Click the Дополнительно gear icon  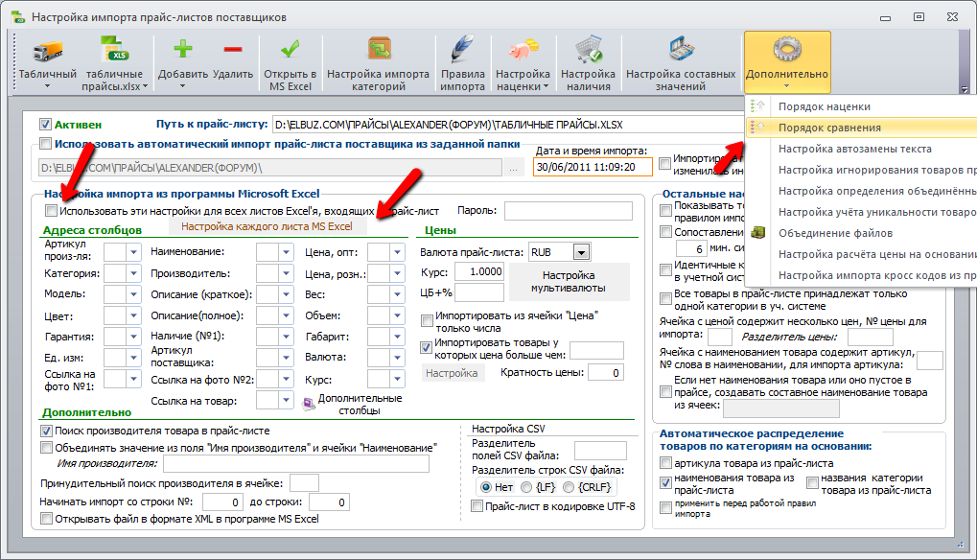coord(787,49)
